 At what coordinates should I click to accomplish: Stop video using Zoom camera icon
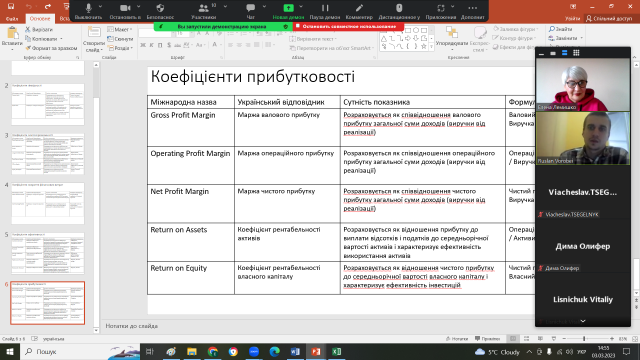tap(125, 11)
